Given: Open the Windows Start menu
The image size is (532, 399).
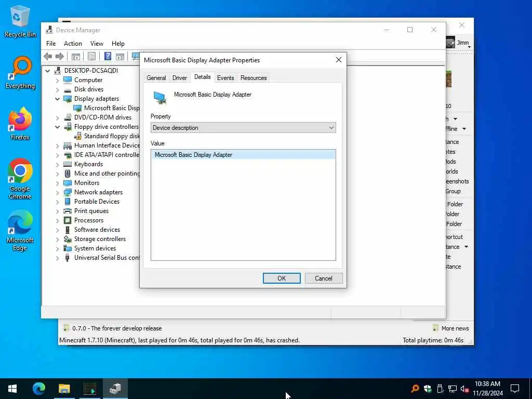Looking at the screenshot, I should [x=12, y=389].
